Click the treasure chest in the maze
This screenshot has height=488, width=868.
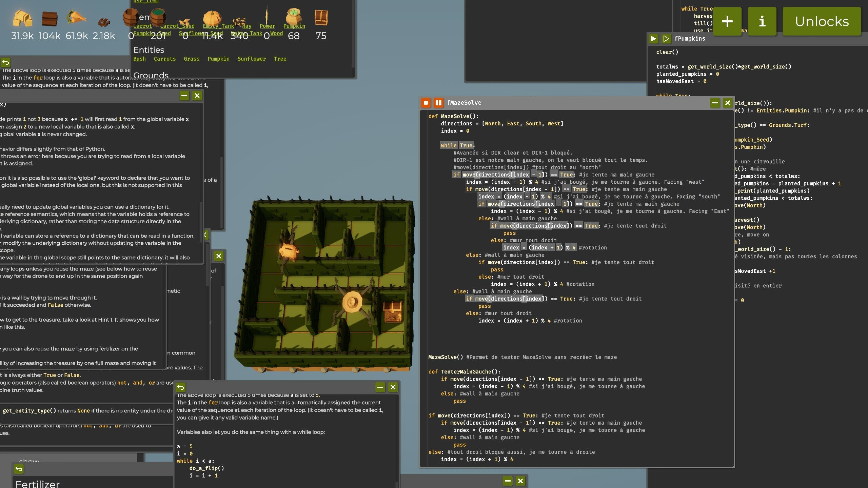[393, 311]
